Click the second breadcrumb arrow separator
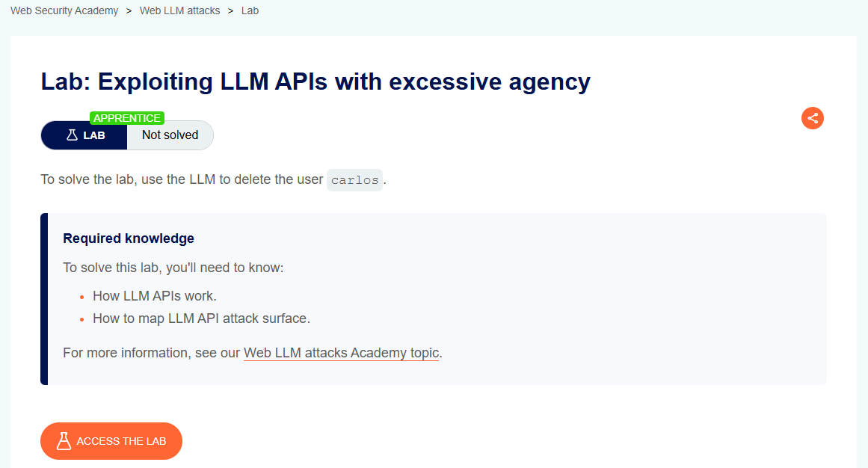868x468 pixels. click(x=230, y=11)
